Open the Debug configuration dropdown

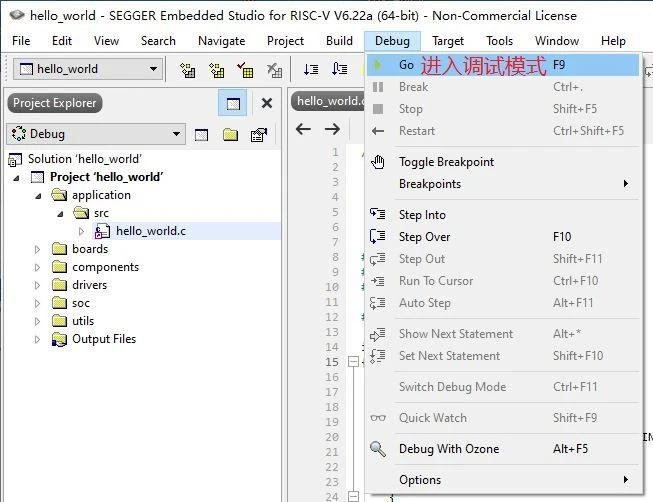coord(95,134)
